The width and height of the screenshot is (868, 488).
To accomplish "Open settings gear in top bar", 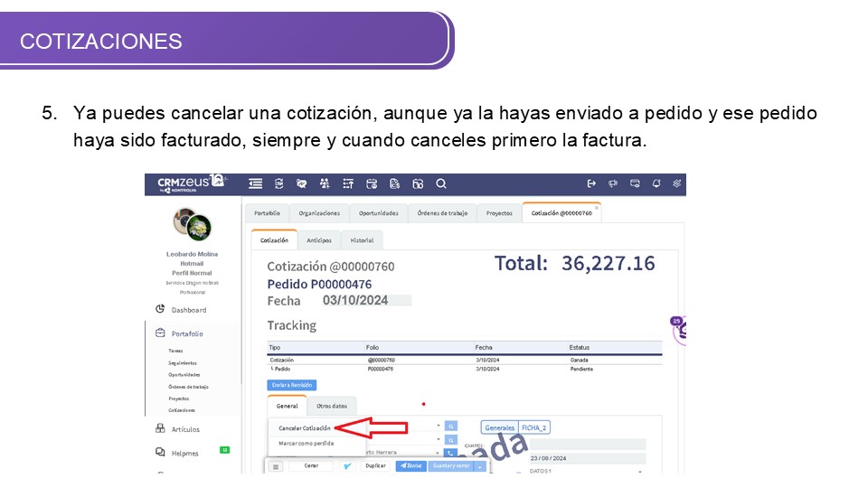I will [x=676, y=183].
